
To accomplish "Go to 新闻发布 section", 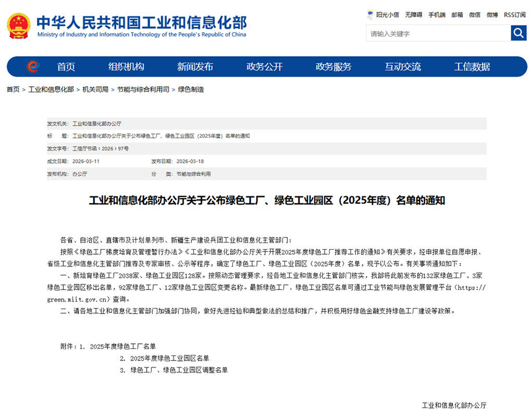I will coord(195,67).
